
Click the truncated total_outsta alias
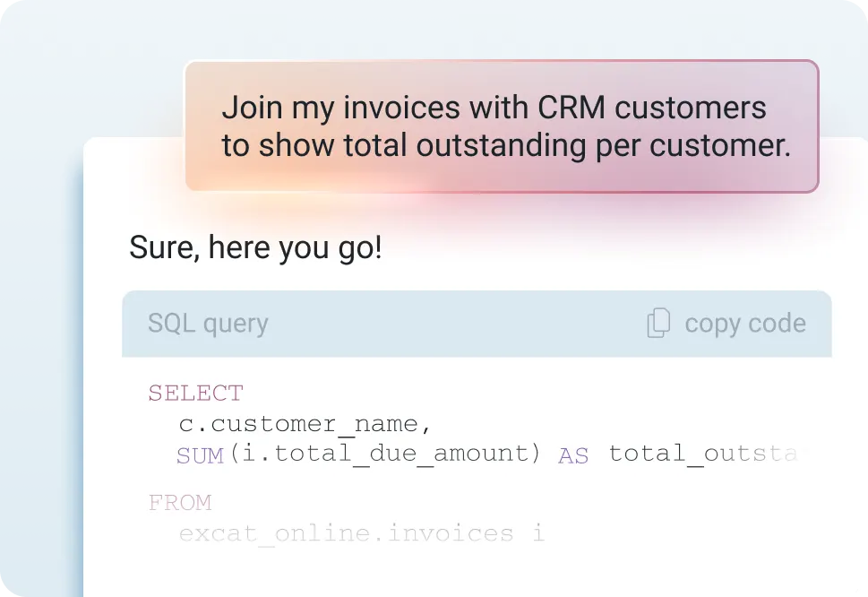(x=702, y=454)
